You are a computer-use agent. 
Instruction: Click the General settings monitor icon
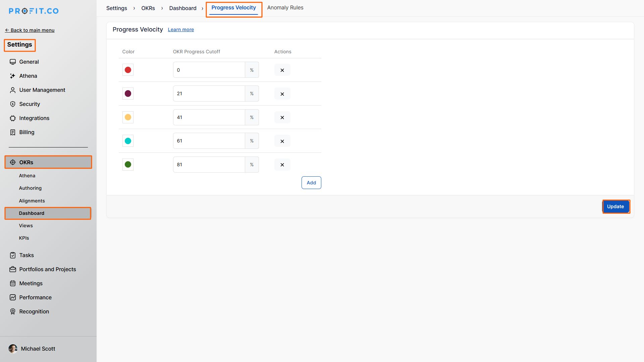tap(13, 62)
